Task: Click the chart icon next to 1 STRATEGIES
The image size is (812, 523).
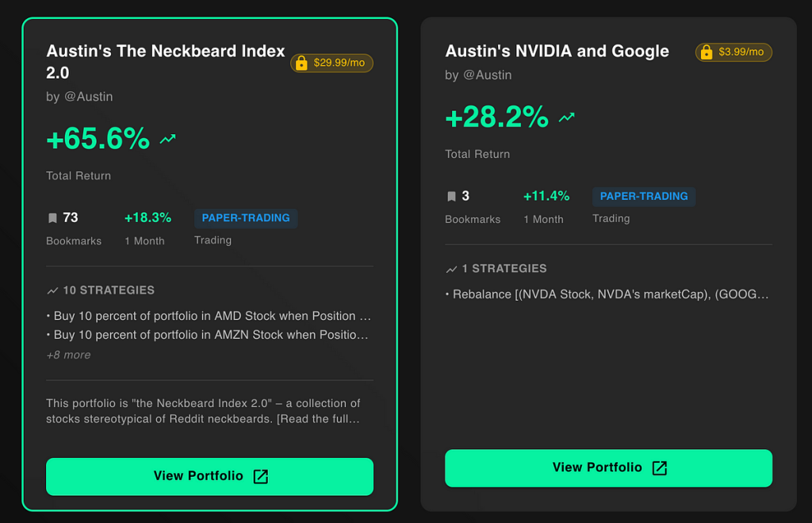Action: coord(451,269)
